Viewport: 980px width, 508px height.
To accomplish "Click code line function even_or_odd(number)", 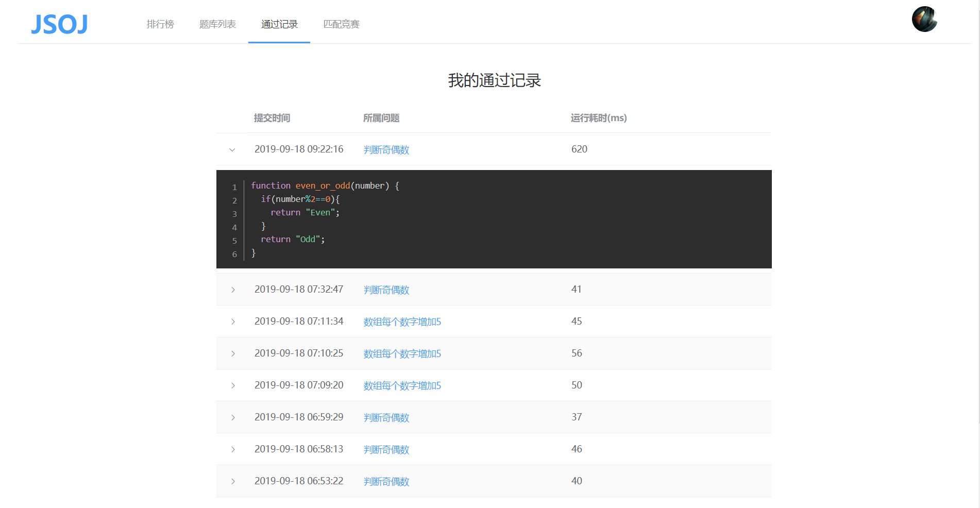I will [325, 185].
